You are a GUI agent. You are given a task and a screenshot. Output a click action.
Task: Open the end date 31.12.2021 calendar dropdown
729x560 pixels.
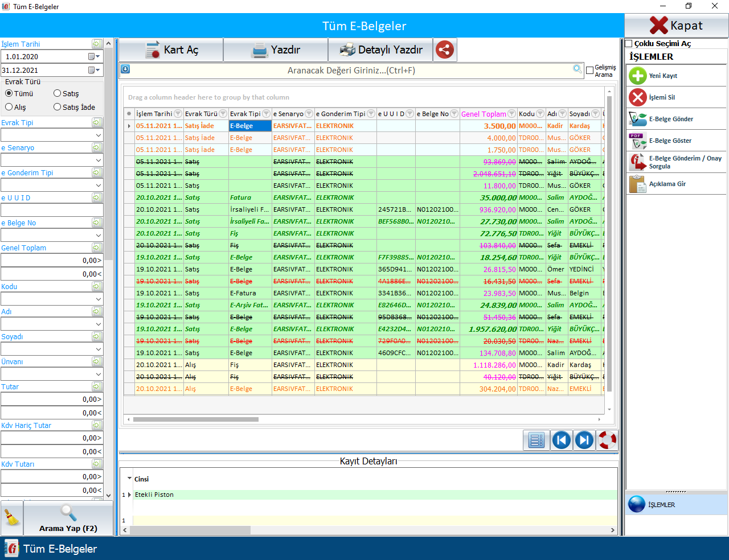95,70
